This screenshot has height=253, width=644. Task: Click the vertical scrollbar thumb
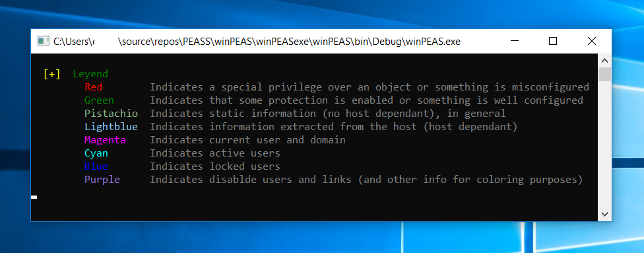(604, 75)
